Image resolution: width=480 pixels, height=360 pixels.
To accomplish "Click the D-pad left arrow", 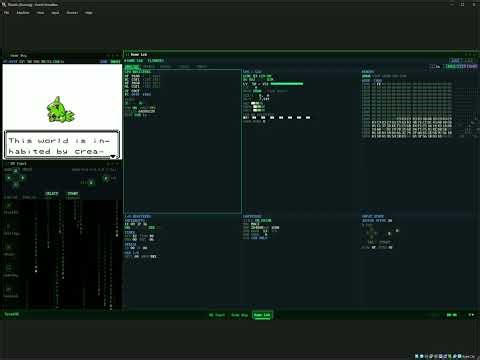I will [x=9, y=178].
